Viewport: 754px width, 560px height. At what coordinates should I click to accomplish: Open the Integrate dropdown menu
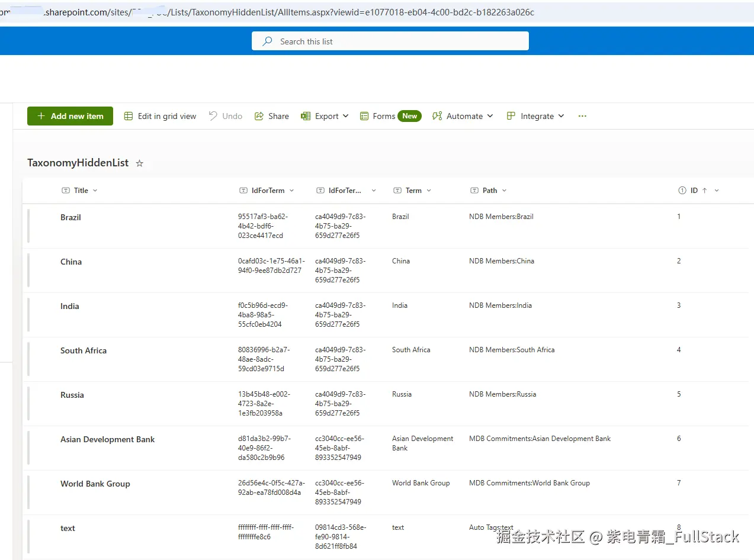click(535, 116)
